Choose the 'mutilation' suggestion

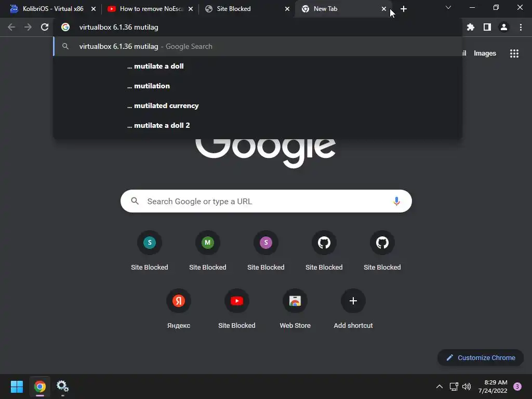(x=258, y=86)
